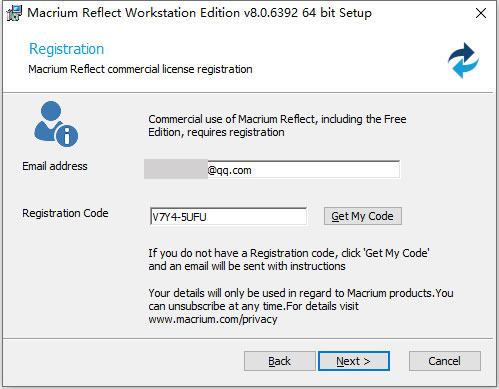
Task: Click the info badge on the user icon
Action: pos(67,136)
